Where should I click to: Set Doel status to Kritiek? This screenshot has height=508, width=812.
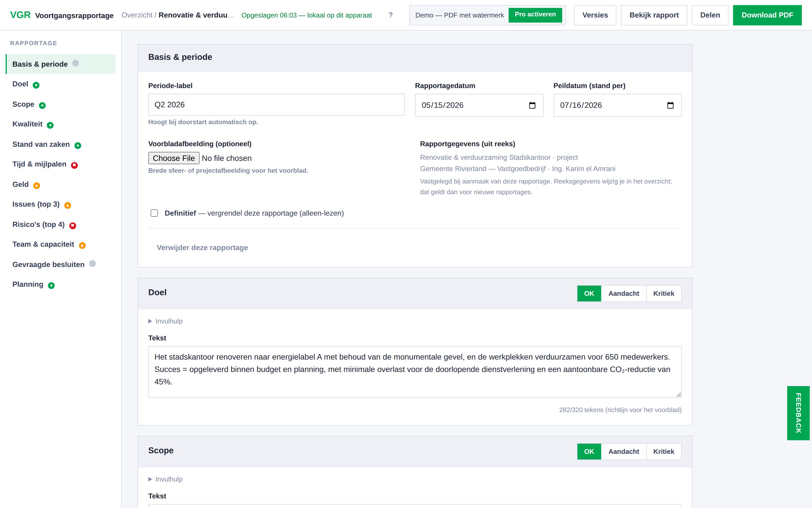664,293
